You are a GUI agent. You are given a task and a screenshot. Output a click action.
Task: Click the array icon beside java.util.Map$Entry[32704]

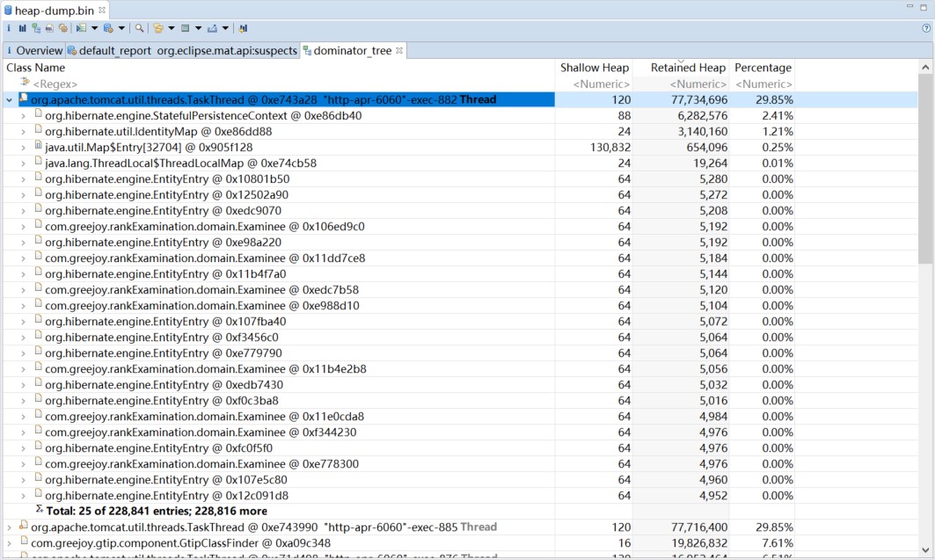coord(38,145)
